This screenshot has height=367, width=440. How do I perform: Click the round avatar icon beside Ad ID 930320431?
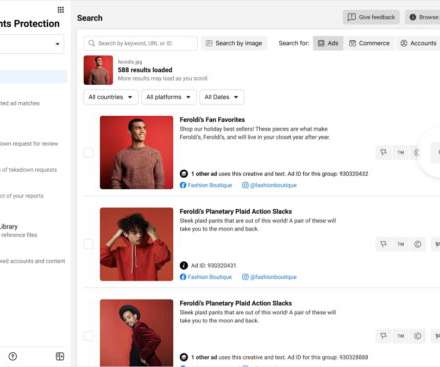(184, 265)
